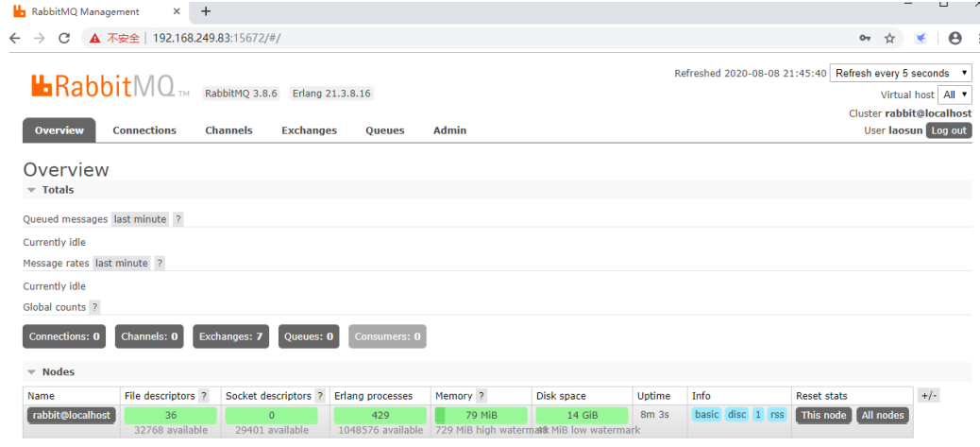Open the Chrome profile avatar icon
This screenshot has width=980, height=447.
(x=955, y=38)
